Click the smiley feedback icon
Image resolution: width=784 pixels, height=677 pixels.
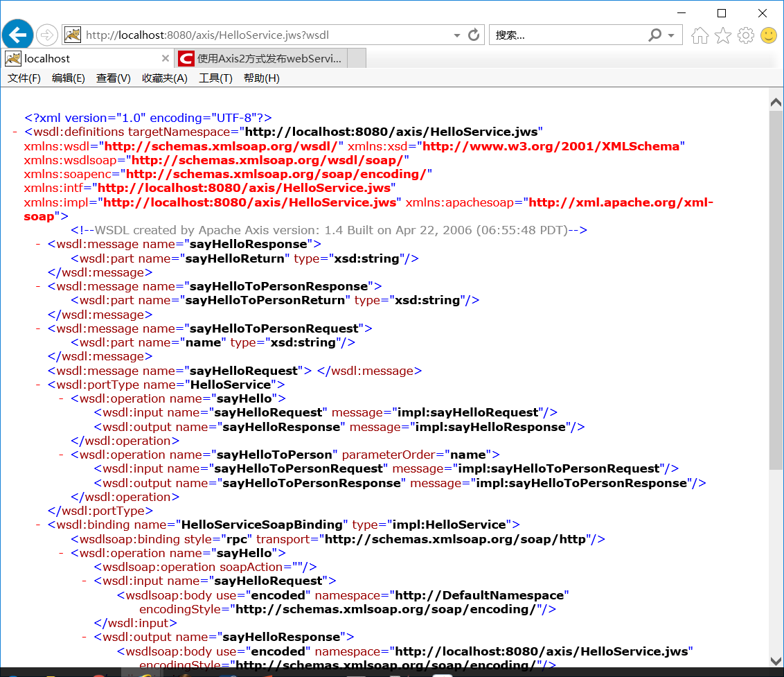(x=769, y=35)
